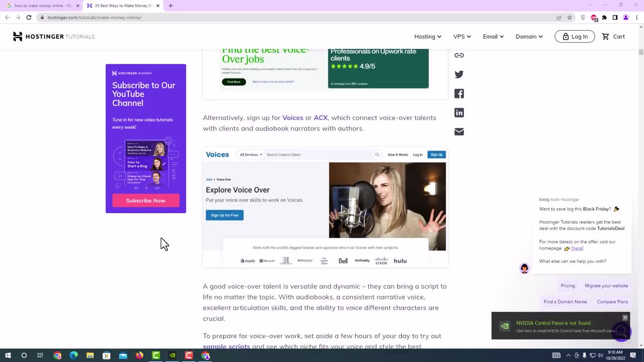Share the article by email envelope icon

[459, 132]
